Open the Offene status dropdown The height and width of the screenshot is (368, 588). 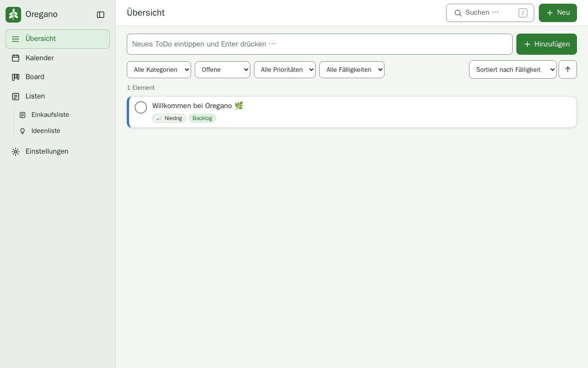click(222, 69)
